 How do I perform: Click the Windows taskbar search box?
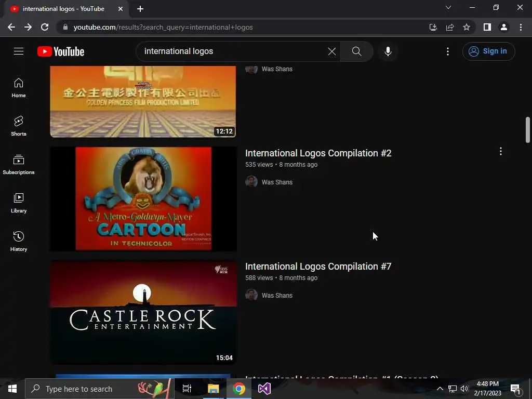[99, 389]
